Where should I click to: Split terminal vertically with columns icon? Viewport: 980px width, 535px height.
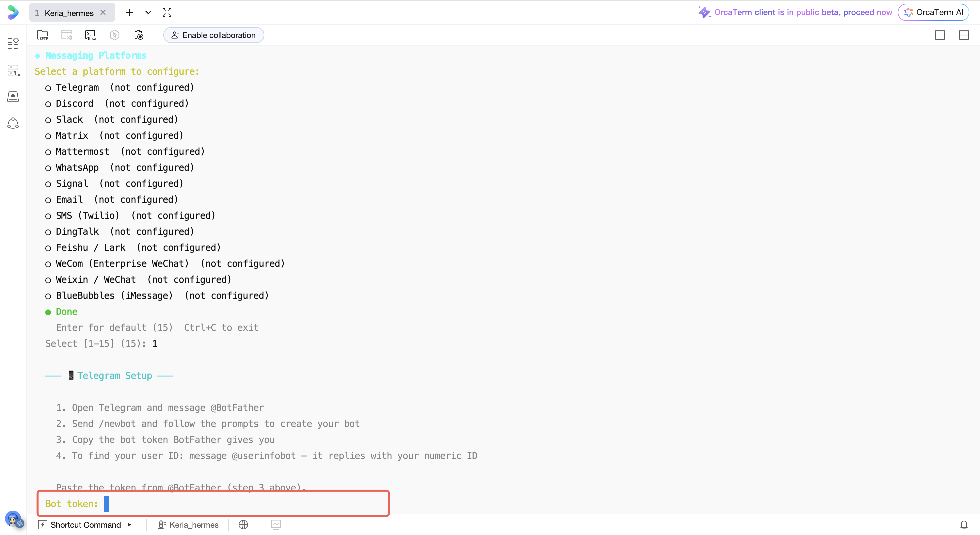(940, 35)
